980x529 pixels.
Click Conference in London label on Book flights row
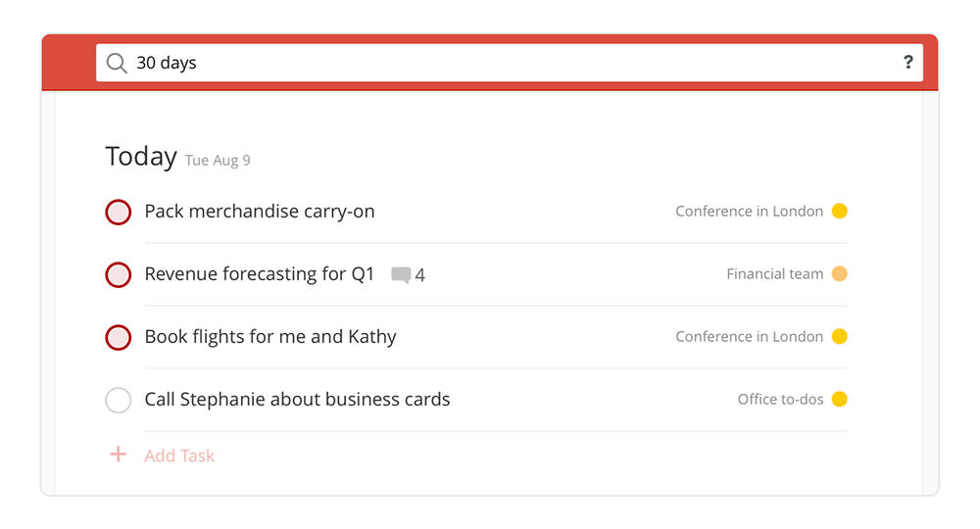click(749, 337)
